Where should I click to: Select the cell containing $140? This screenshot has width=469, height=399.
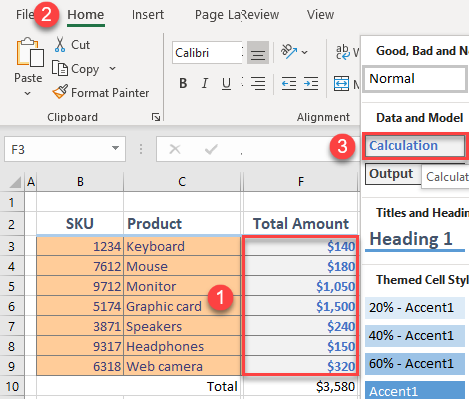tap(301, 246)
